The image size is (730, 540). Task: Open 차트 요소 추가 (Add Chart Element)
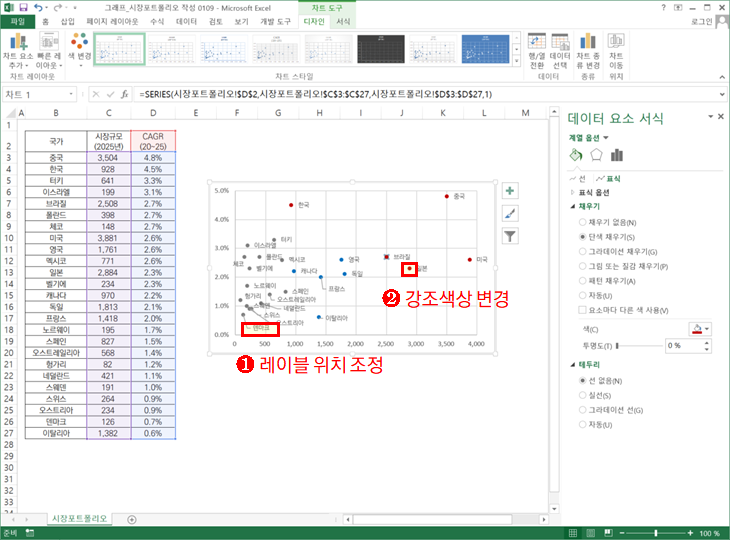[18, 51]
